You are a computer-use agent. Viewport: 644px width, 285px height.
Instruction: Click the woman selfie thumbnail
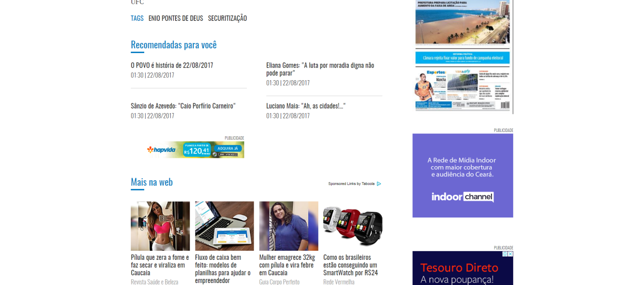[x=160, y=226]
